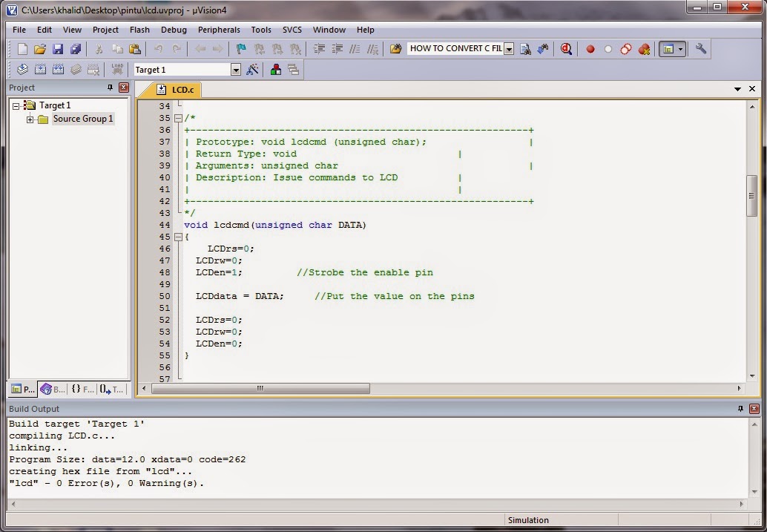This screenshot has width=767, height=532.
Task: Switch to the Templates (T...) bottom tab
Action: click(111, 389)
